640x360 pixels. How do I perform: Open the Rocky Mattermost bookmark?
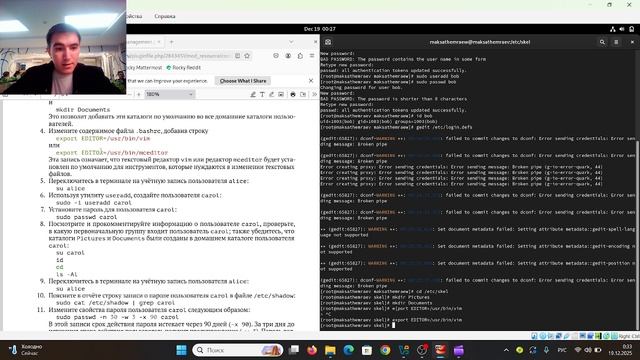(x=143, y=68)
